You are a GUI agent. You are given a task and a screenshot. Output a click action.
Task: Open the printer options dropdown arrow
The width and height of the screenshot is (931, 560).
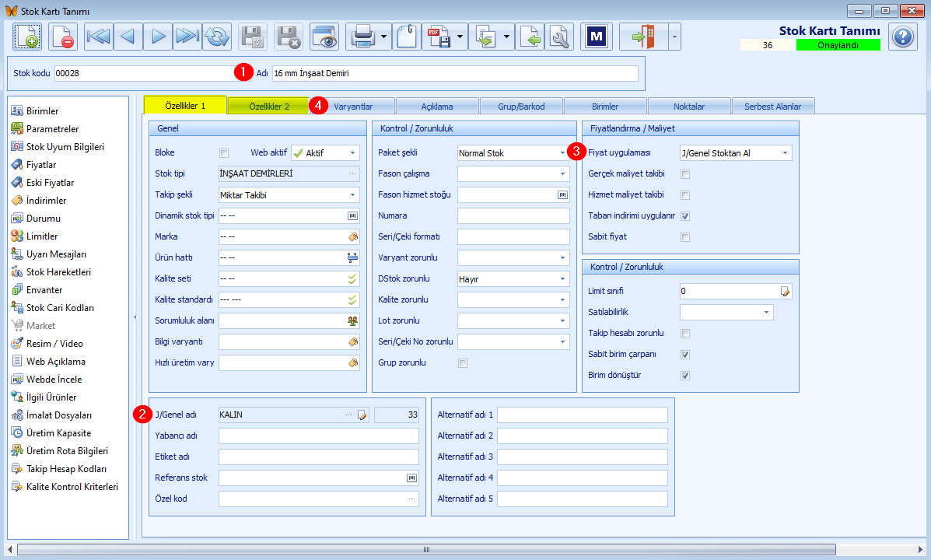pos(383,37)
